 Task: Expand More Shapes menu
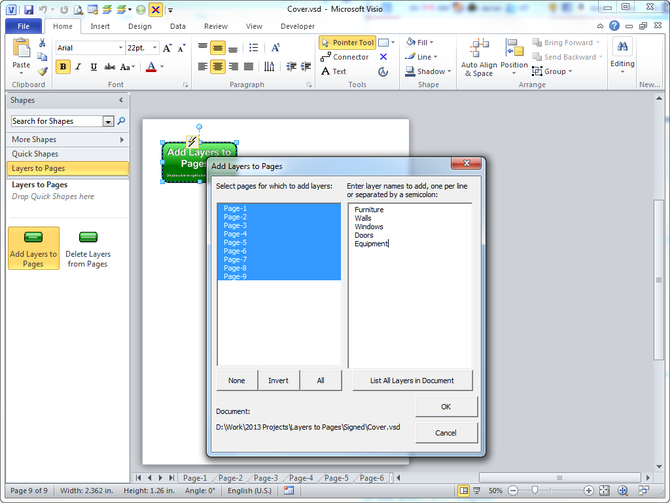click(x=68, y=139)
